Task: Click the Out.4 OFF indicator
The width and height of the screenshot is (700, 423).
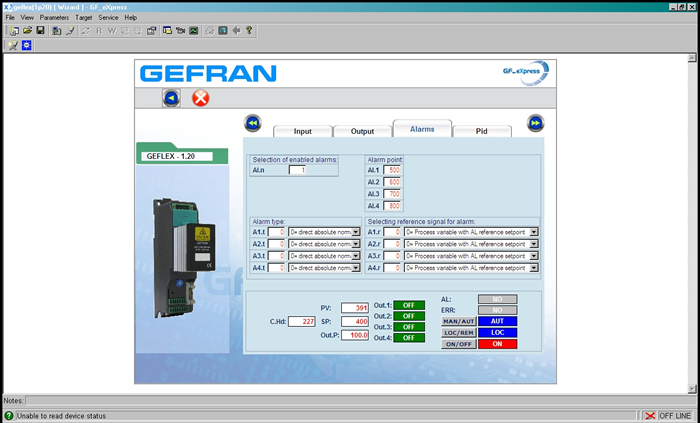Action: (409, 338)
